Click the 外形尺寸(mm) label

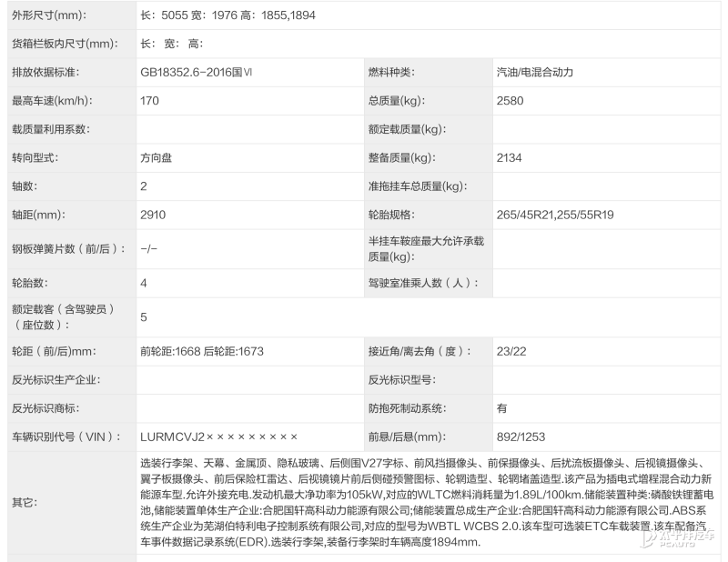point(49,15)
